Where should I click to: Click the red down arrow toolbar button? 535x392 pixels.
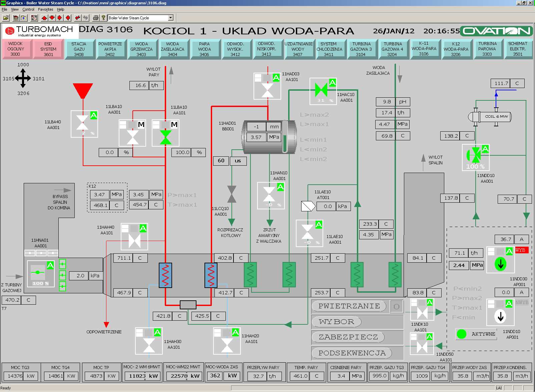(x=52, y=18)
